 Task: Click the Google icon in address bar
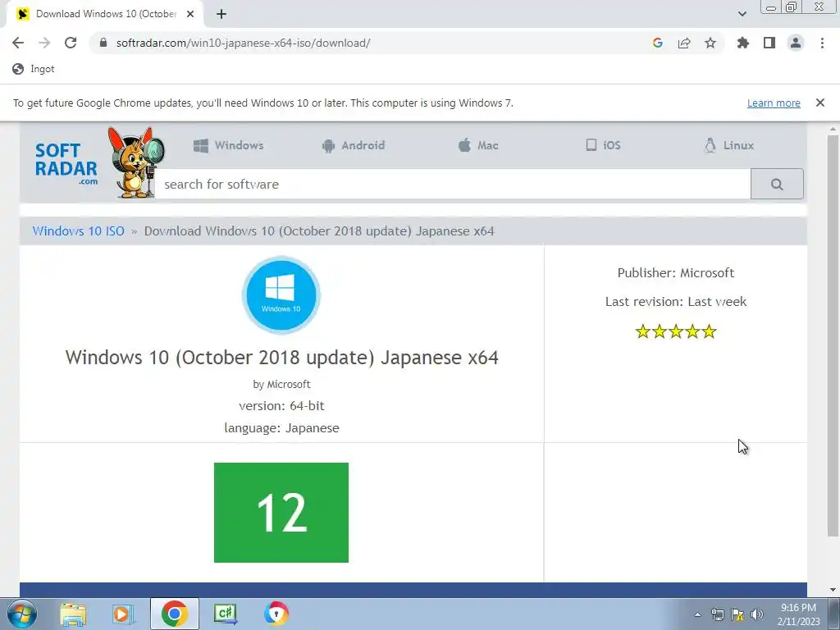pyautogui.click(x=658, y=43)
